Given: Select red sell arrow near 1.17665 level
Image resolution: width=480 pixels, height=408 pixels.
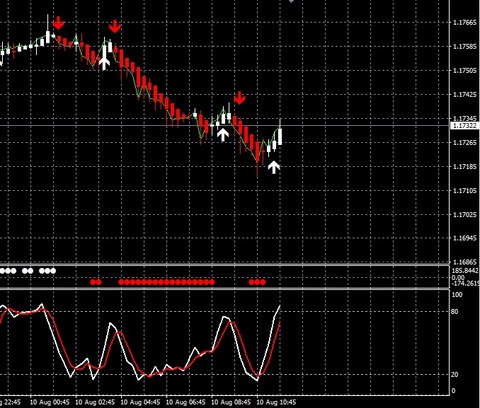Looking at the screenshot, I should [59, 22].
